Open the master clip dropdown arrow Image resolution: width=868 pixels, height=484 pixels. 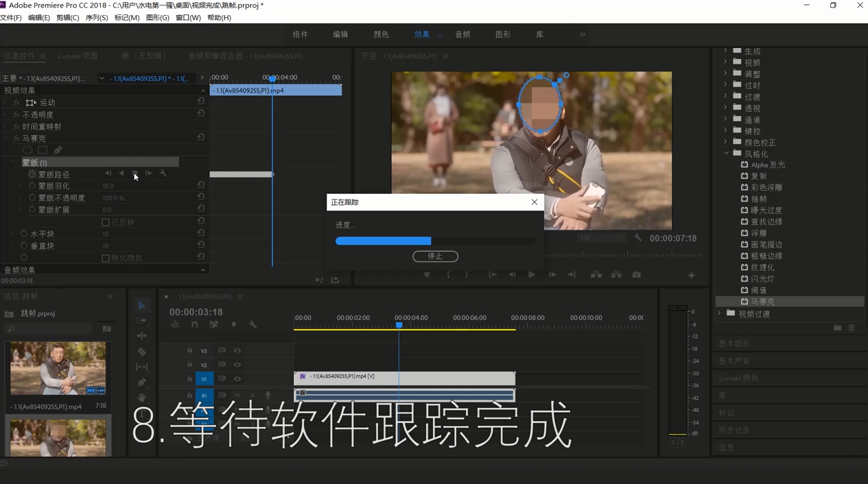tap(102, 78)
